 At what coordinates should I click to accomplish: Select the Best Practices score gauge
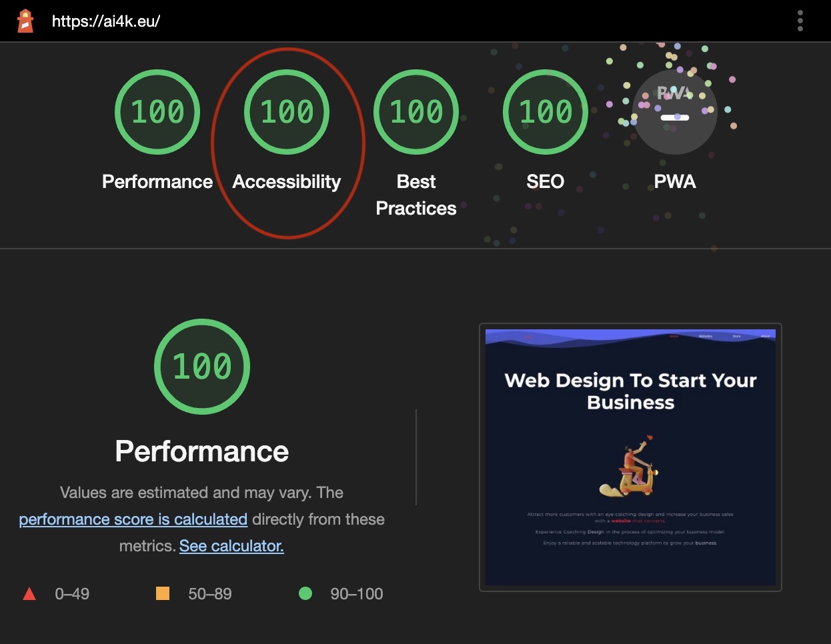(x=416, y=111)
